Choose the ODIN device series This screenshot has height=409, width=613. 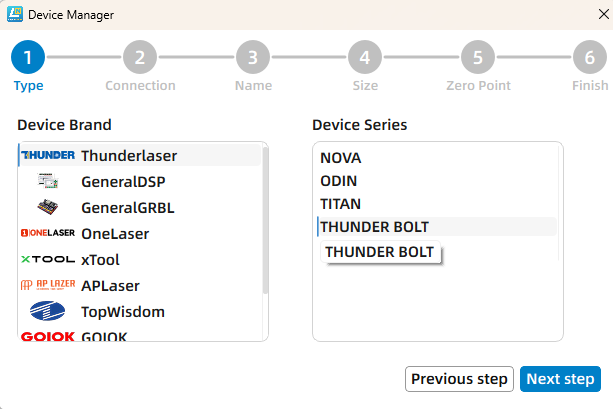click(339, 181)
